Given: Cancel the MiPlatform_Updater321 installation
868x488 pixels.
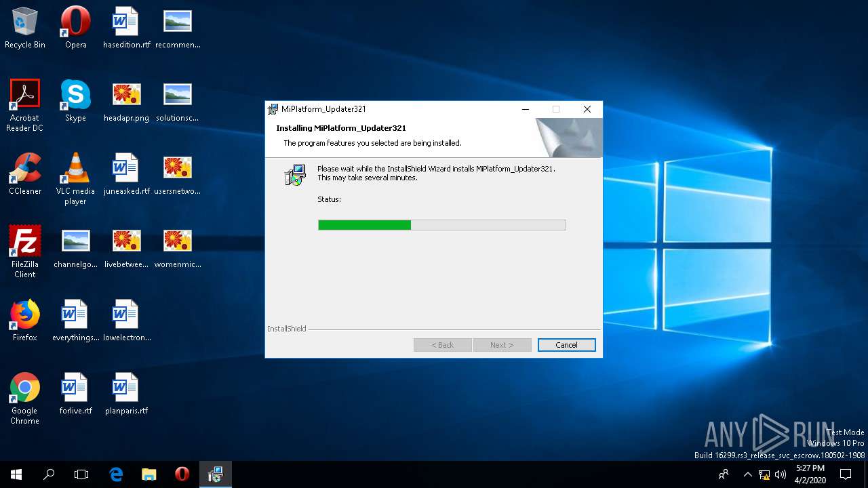Looking at the screenshot, I should 566,345.
